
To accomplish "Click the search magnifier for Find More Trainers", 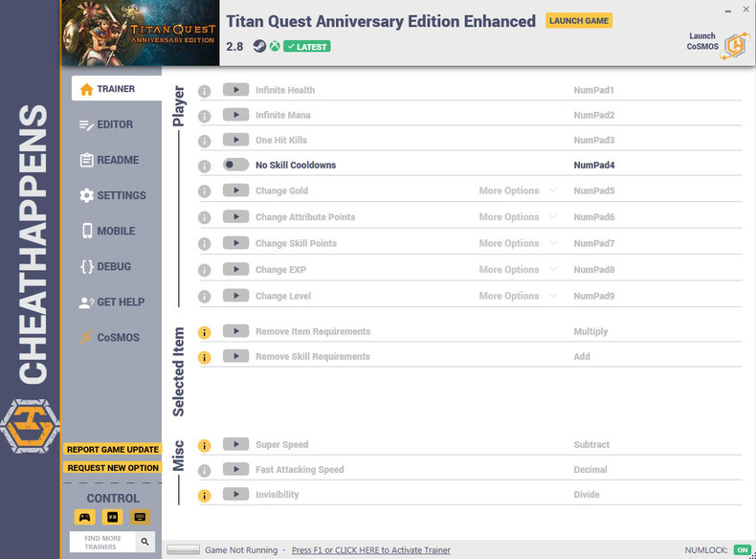I will pos(145,542).
